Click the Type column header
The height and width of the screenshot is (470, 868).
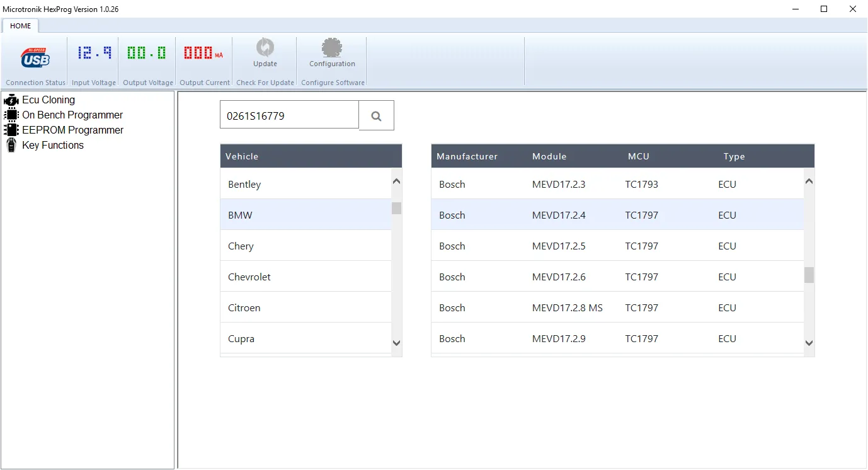click(x=734, y=156)
